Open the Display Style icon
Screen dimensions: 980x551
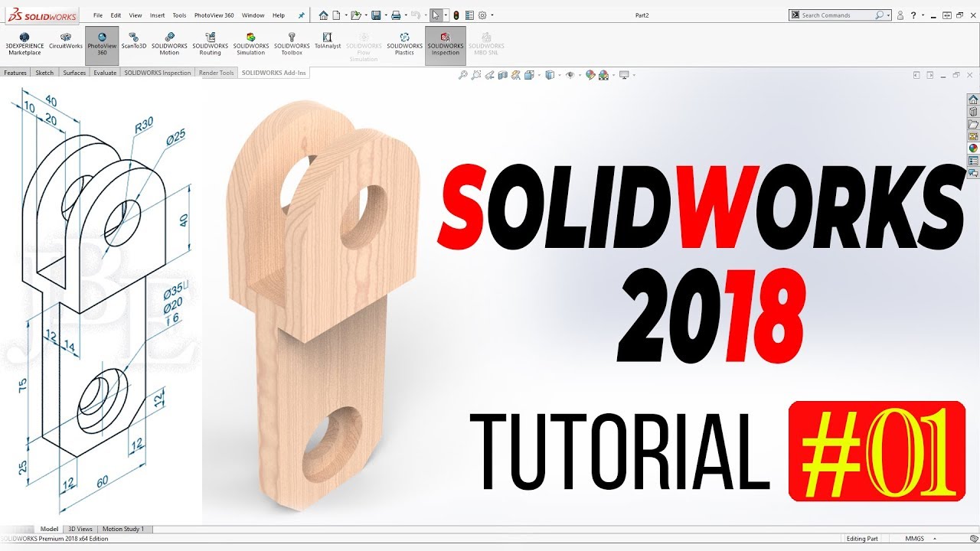550,75
